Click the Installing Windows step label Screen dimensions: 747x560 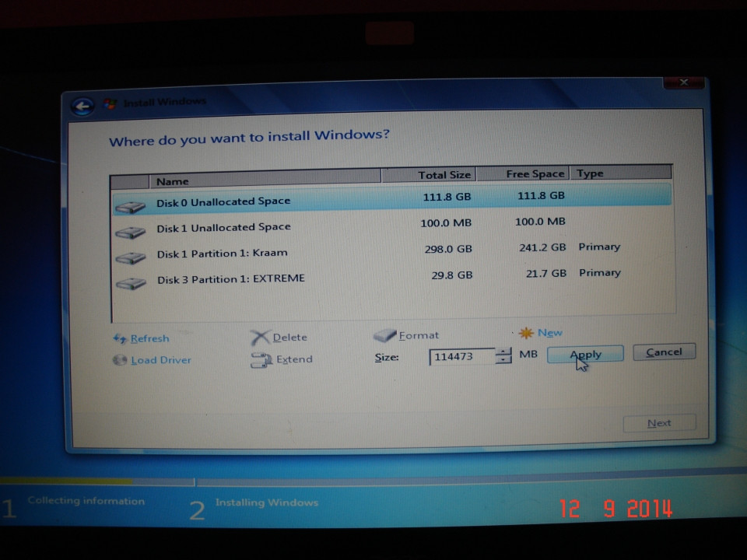pyautogui.click(x=267, y=502)
